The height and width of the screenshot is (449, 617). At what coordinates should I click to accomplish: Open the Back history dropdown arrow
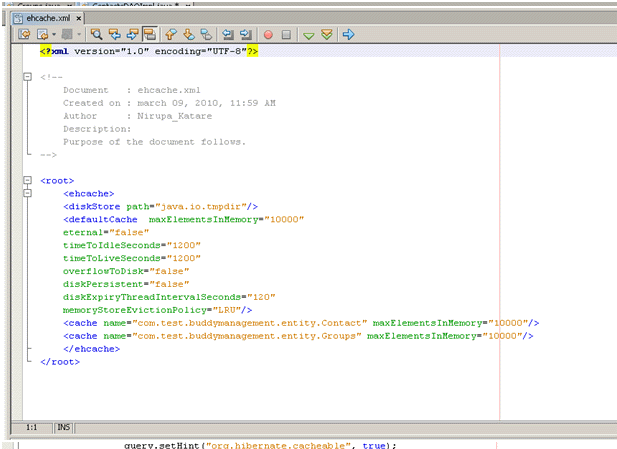pyautogui.click(x=54, y=35)
